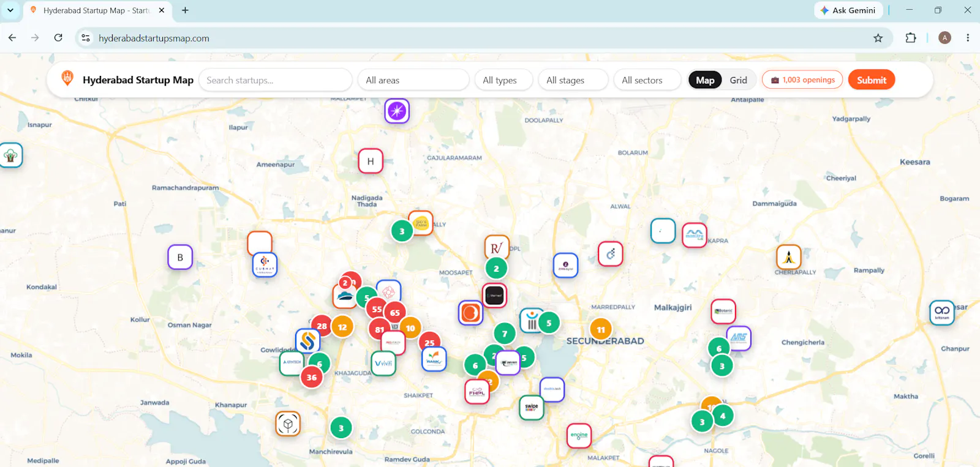
Task: Open the Botanic startup marker
Action: tap(723, 312)
